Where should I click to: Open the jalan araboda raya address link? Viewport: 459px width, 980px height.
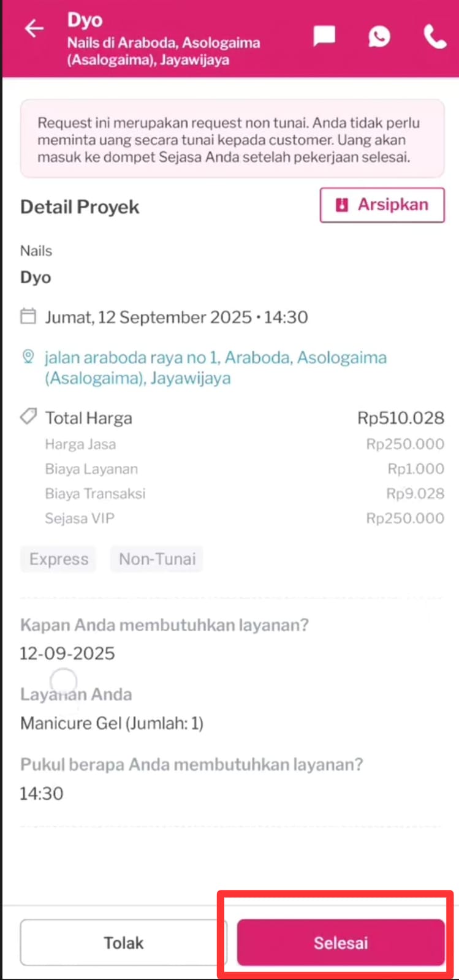click(215, 367)
